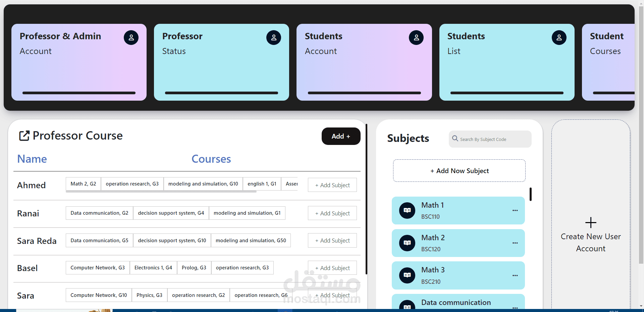Open the Student Courses card
The height and width of the screenshot is (312, 644).
click(x=608, y=62)
